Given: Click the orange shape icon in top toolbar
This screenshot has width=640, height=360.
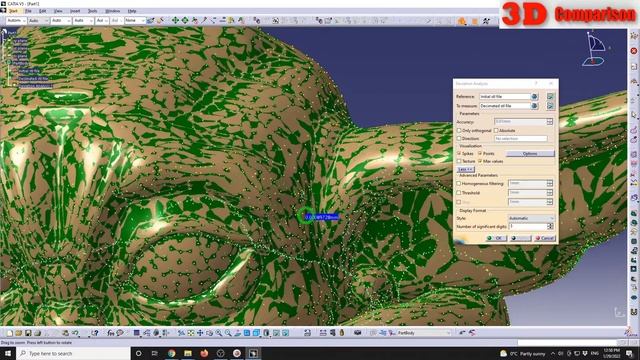Looking at the screenshot, I should click(x=462, y=21).
